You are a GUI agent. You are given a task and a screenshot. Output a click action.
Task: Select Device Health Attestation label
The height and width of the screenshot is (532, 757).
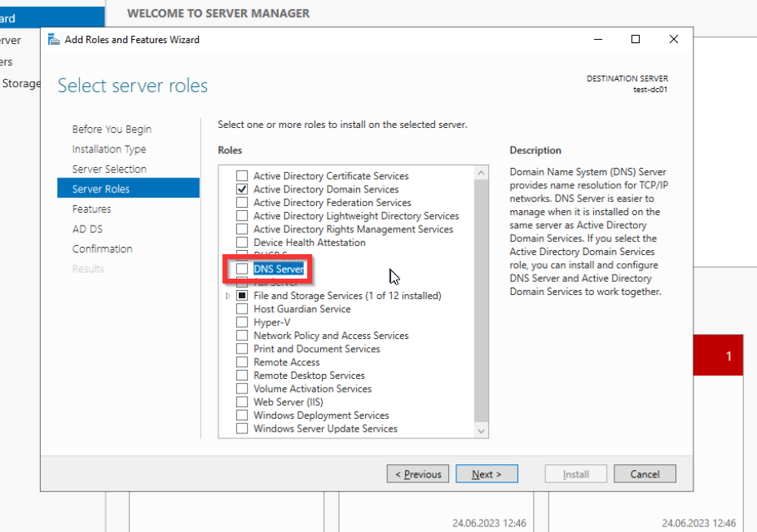(310, 242)
